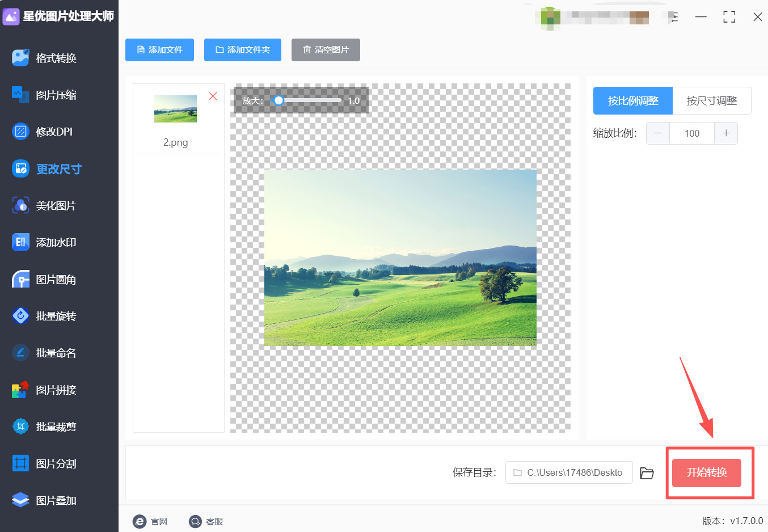Screen dimensions: 768x532
Task: Click the 缩放比例 value field
Action: (x=692, y=133)
